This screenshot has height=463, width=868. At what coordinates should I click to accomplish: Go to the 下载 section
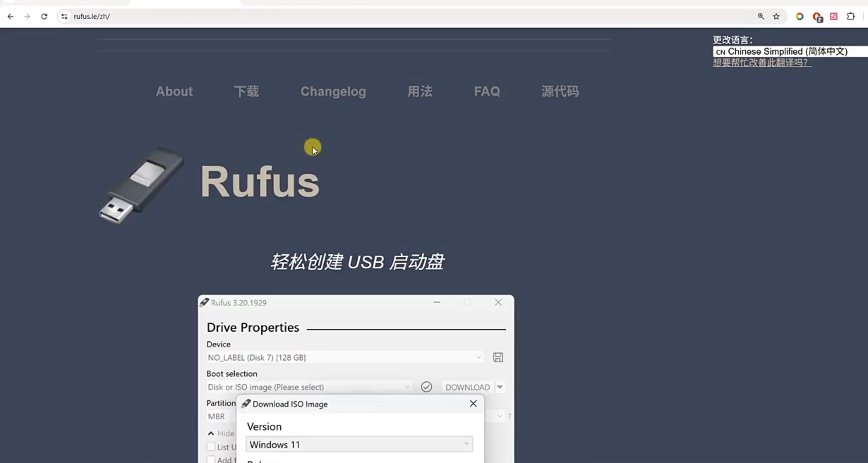click(247, 91)
